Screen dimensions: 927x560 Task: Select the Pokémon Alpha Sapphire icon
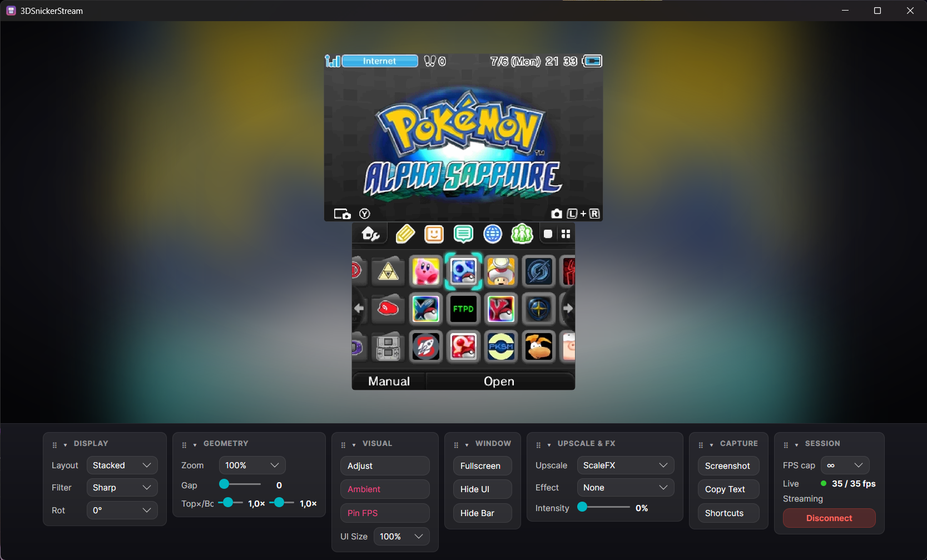463,271
